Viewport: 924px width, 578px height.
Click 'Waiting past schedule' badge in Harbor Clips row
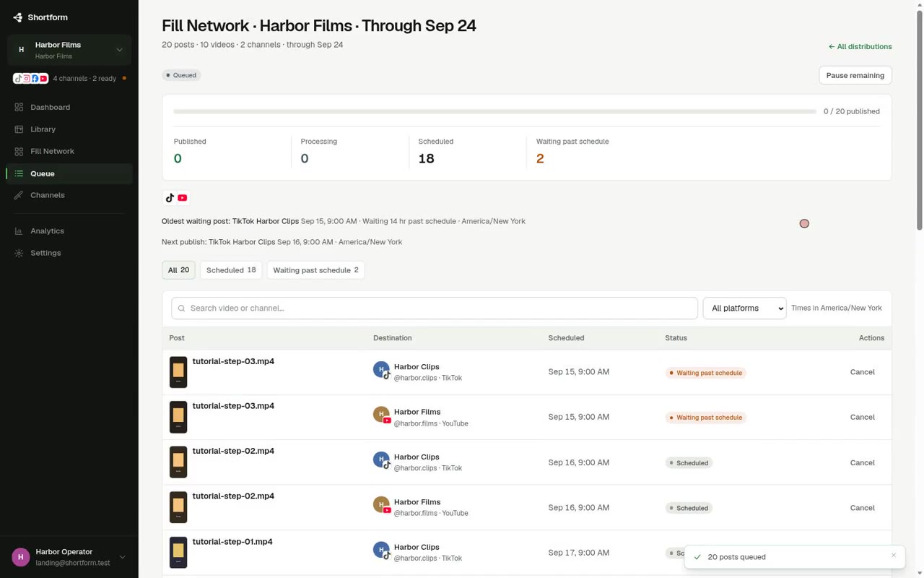(705, 373)
